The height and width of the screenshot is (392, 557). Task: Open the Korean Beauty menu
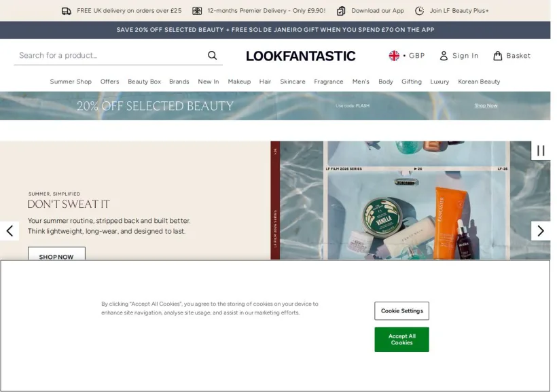pos(479,82)
